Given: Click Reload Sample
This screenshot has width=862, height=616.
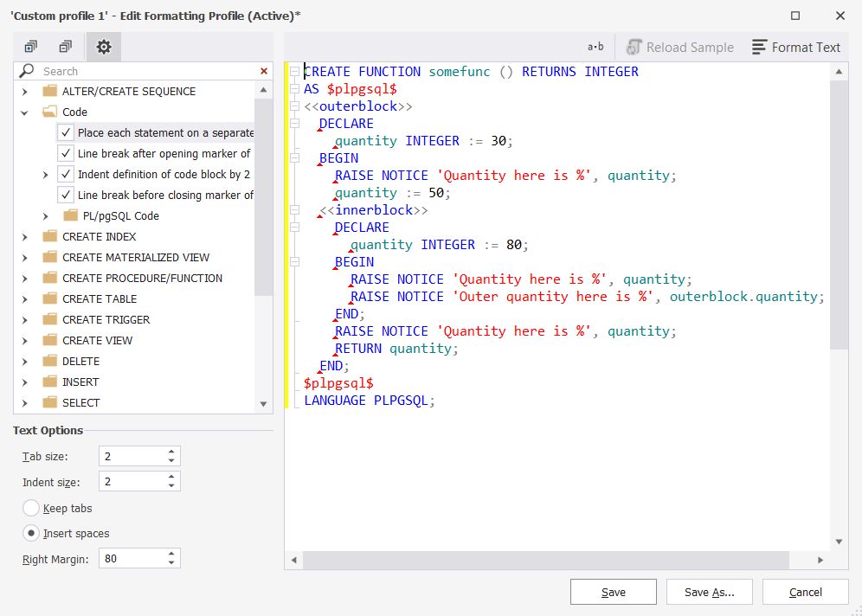Looking at the screenshot, I should click(x=680, y=48).
